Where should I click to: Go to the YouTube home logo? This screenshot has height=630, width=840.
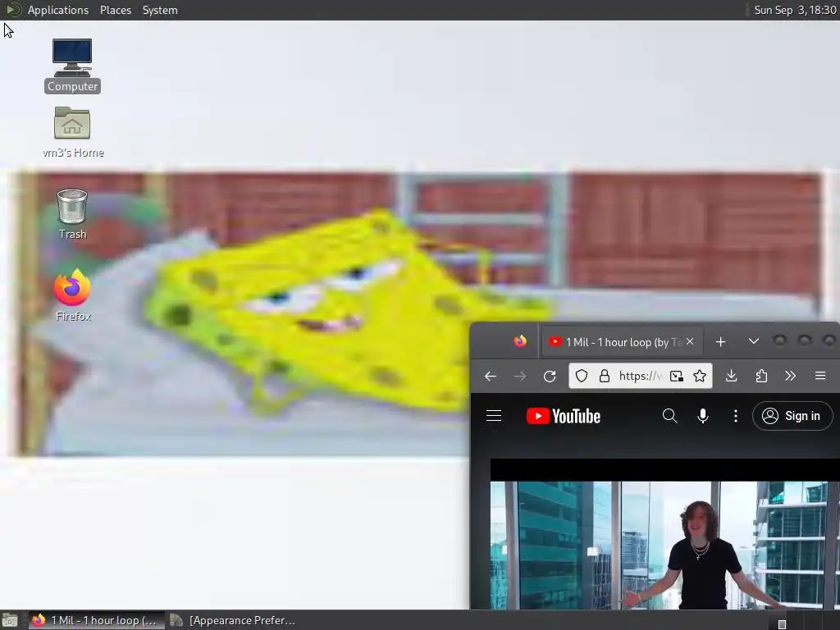563,416
